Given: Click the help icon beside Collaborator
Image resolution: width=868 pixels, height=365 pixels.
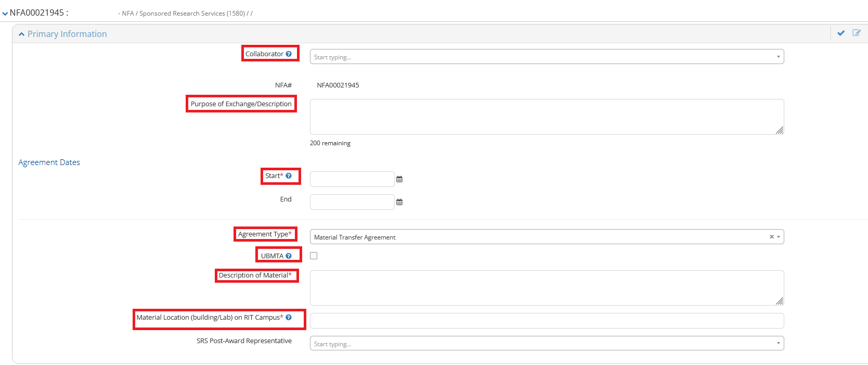Looking at the screenshot, I should (x=289, y=54).
